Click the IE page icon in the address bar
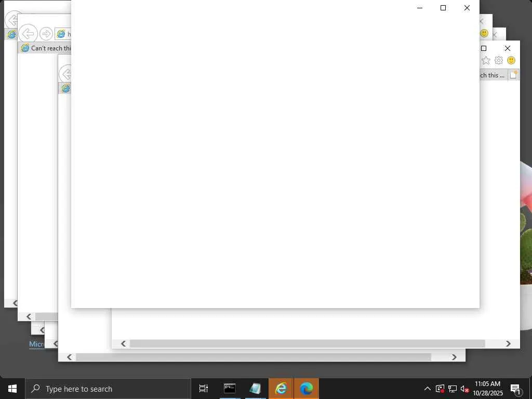 (61, 34)
